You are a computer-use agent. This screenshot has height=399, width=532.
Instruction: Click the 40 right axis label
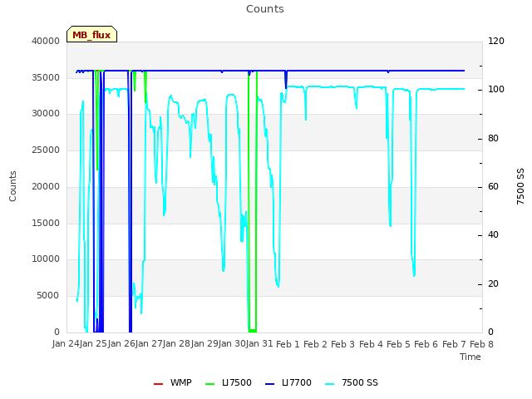coord(493,234)
